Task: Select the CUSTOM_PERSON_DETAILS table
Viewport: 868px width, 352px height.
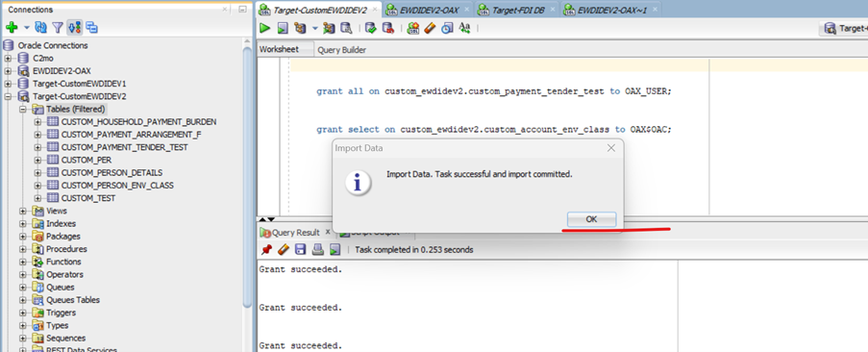Action: click(x=112, y=173)
